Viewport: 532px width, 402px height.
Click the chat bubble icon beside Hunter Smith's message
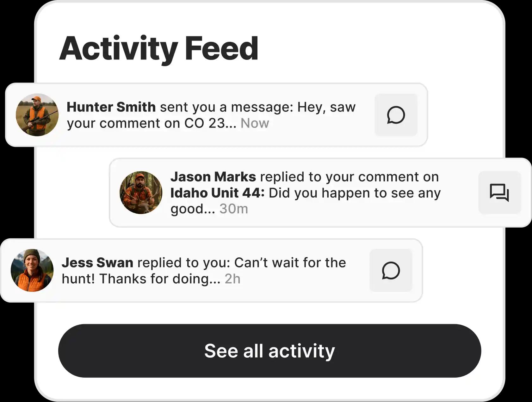coord(396,115)
